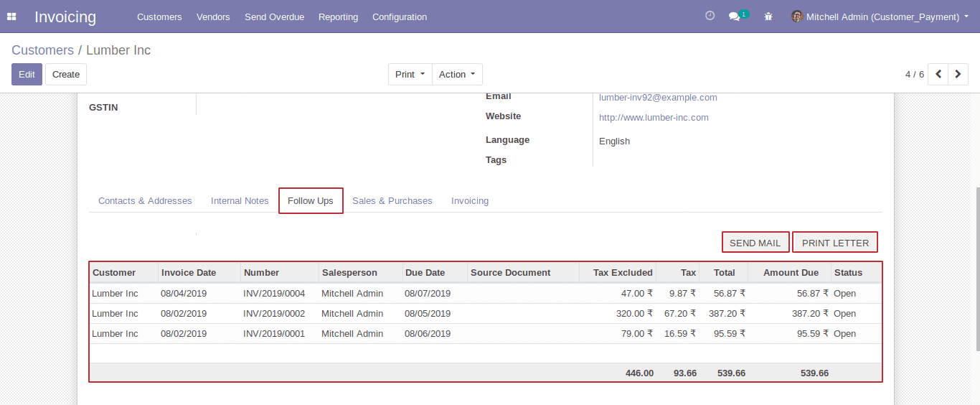
Task: Select the Follow Ups tab
Action: click(x=311, y=201)
